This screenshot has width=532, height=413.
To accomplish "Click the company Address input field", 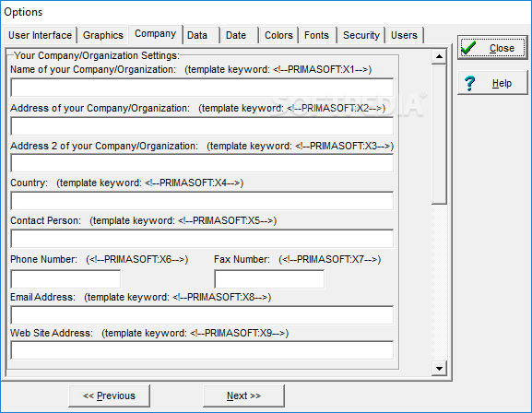I will (x=202, y=126).
